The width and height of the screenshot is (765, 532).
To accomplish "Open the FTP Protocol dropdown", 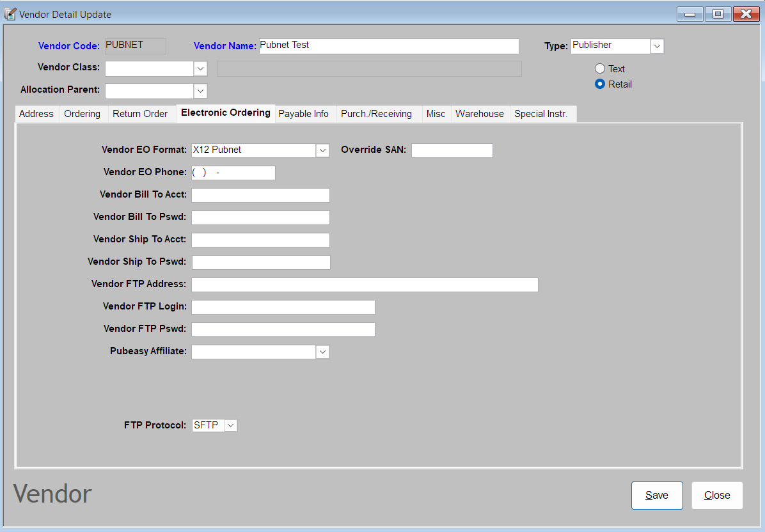I will point(230,425).
